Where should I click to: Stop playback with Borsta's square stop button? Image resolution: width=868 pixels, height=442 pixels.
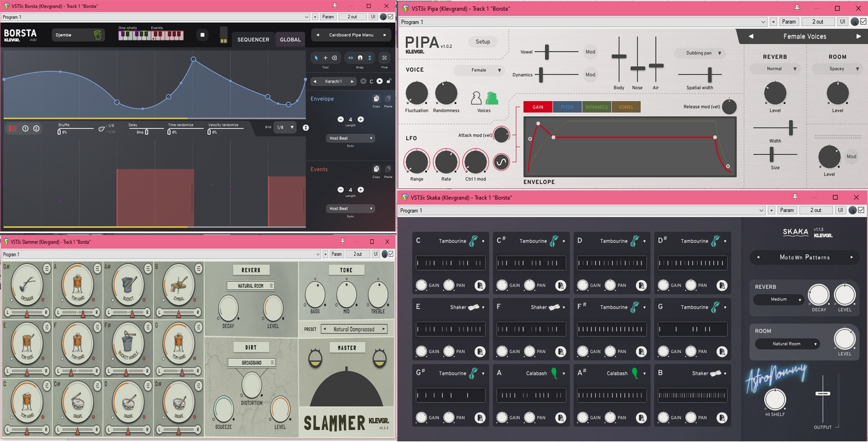click(x=202, y=35)
